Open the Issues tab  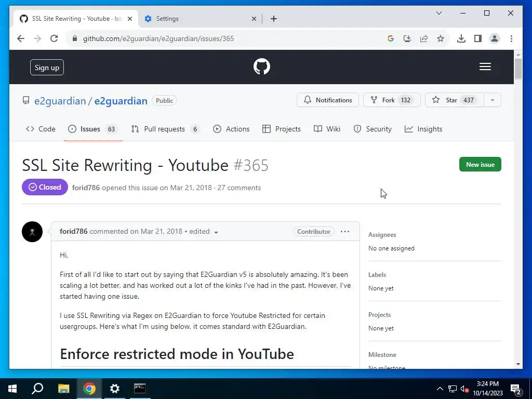(x=93, y=129)
